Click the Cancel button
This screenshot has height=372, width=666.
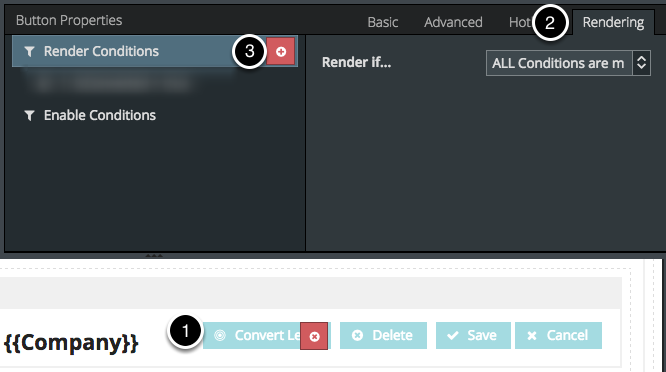(x=558, y=335)
